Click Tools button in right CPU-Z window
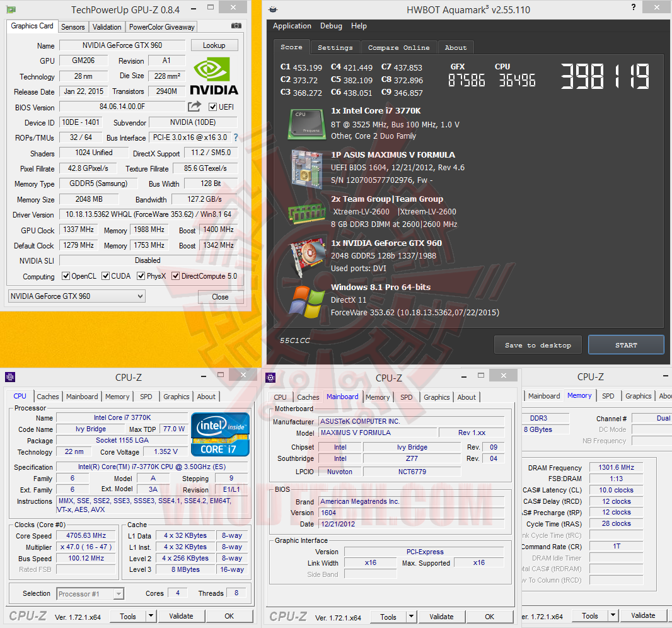The image size is (672, 628). [x=589, y=615]
